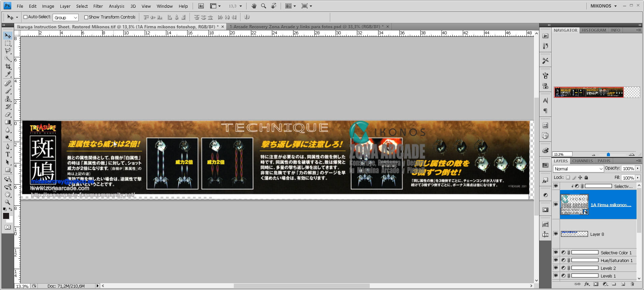Select the Pen tool
This screenshot has width=644, height=290.
tap(8, 147)
